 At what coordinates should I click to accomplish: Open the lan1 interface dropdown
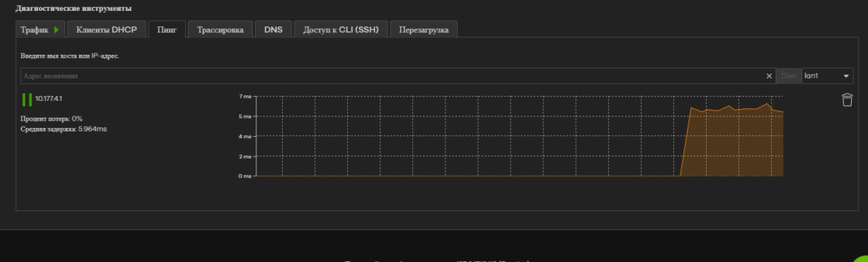coord(827,76)
